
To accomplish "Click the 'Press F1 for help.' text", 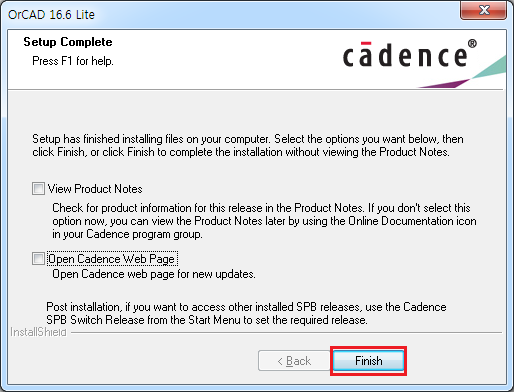I will pos(73,61).
